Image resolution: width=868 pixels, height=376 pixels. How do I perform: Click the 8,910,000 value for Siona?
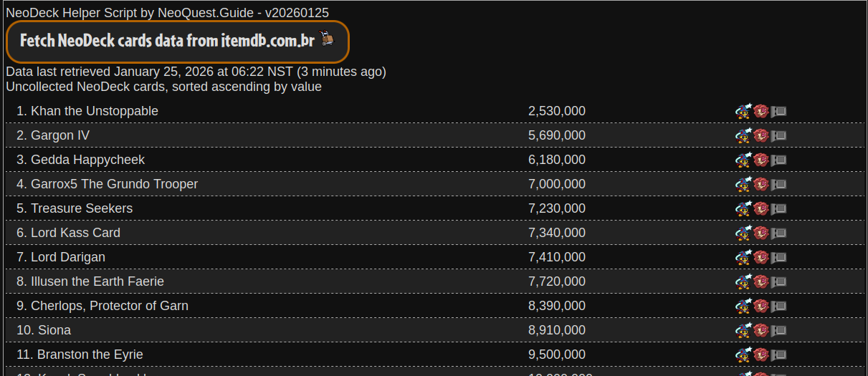[x=556, y=330]
